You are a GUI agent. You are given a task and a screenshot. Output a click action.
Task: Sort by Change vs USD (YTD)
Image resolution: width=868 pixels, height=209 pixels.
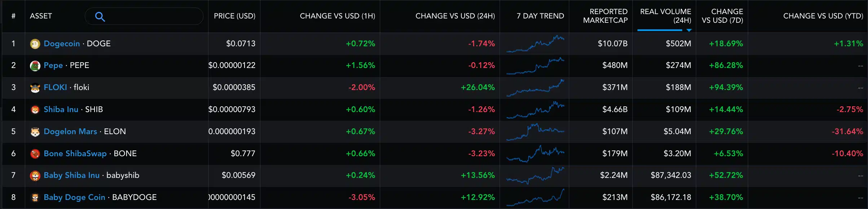pos(823,16)
